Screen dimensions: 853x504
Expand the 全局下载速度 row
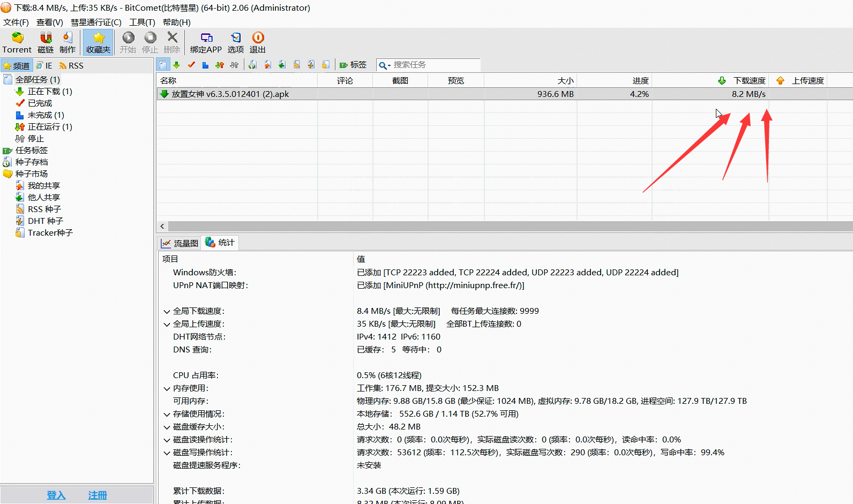tap(167, 312)
